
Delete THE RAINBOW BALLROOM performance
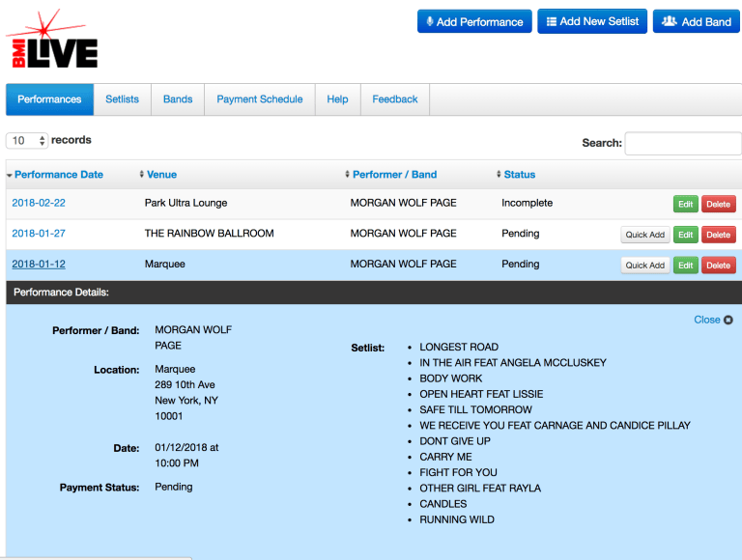tap(719, 235)
